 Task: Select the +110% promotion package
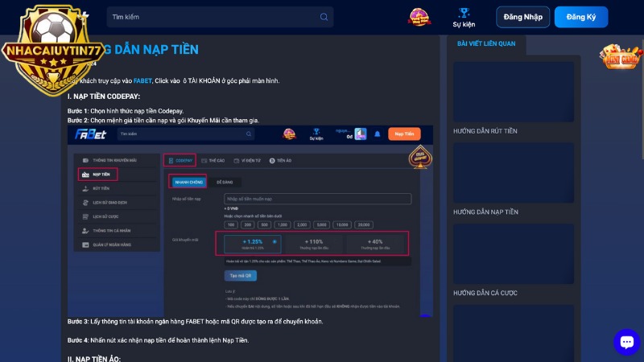(x=314, y=245)
